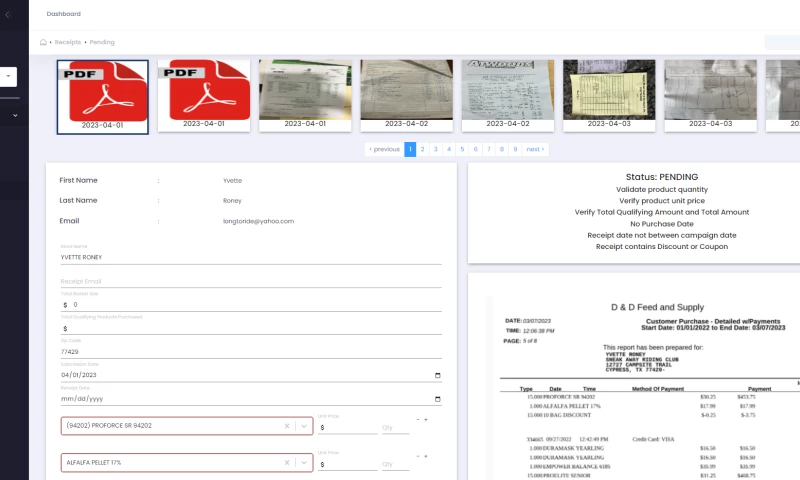This screenshot has height=480, width=800.
Task: Click the next page button
Action: tap(536, 149)
